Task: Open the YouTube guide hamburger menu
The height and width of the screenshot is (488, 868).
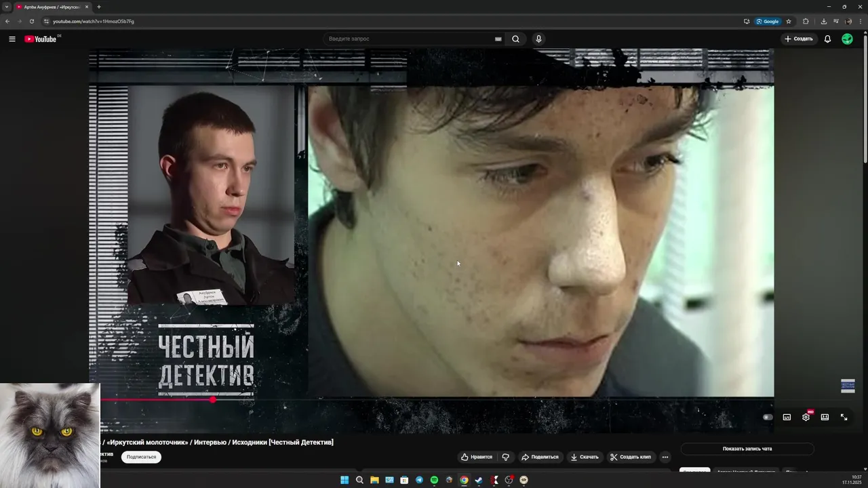Action: coord(12,39)
